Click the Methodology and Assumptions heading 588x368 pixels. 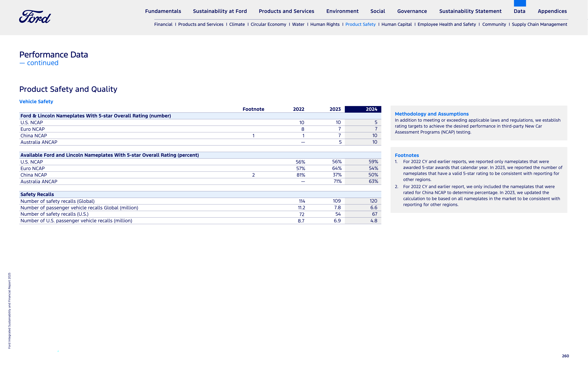(432, 114)
